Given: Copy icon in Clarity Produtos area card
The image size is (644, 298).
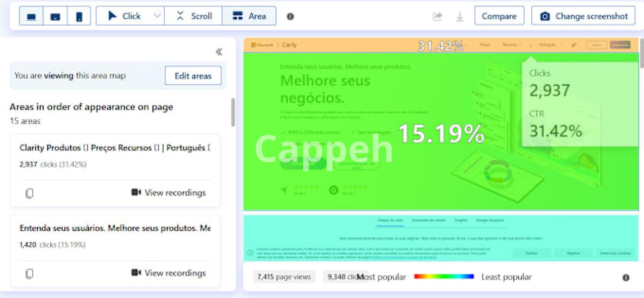Looking at the screenshot, I should pos(30,193).
